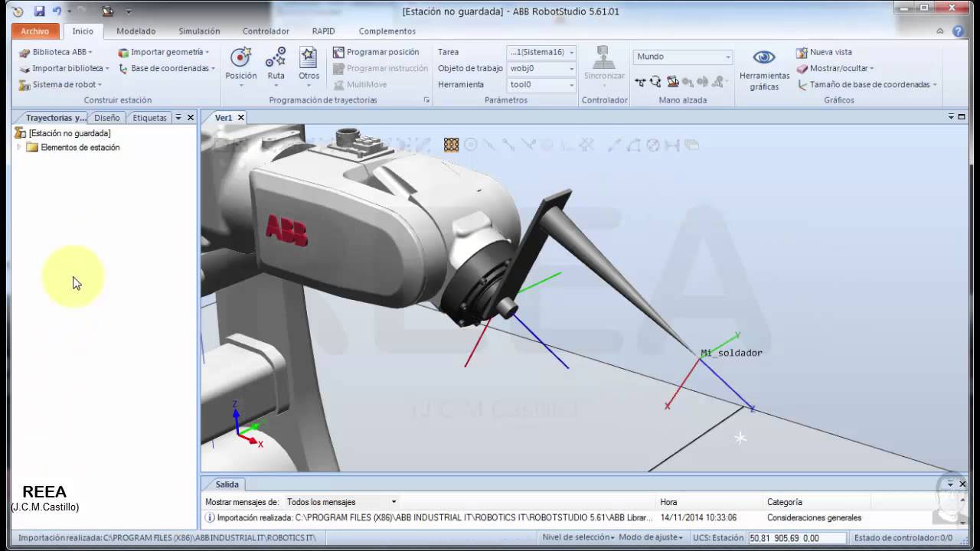Open the Nivel de selección status menu

(x=578, y=538)
